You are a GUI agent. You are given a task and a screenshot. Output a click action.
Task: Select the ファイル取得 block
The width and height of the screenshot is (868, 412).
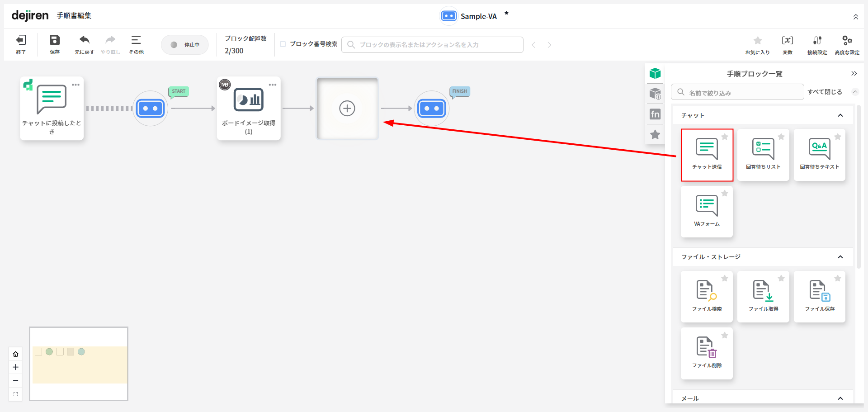[x=763, y=297]
